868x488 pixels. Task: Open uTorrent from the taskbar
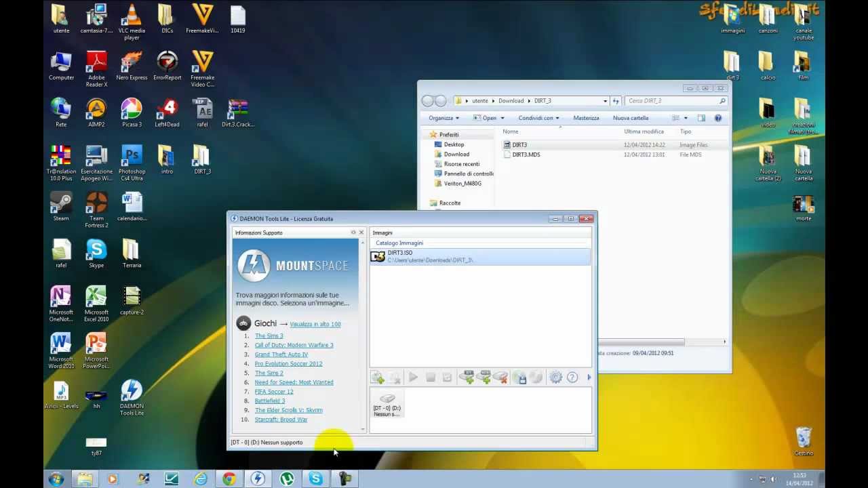(x=287, y=479)
